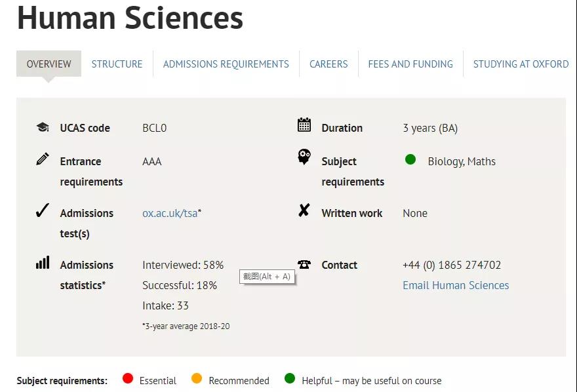Screen dimensions: 577x392
Task: Go to the Careers tab
Action: 328,64
